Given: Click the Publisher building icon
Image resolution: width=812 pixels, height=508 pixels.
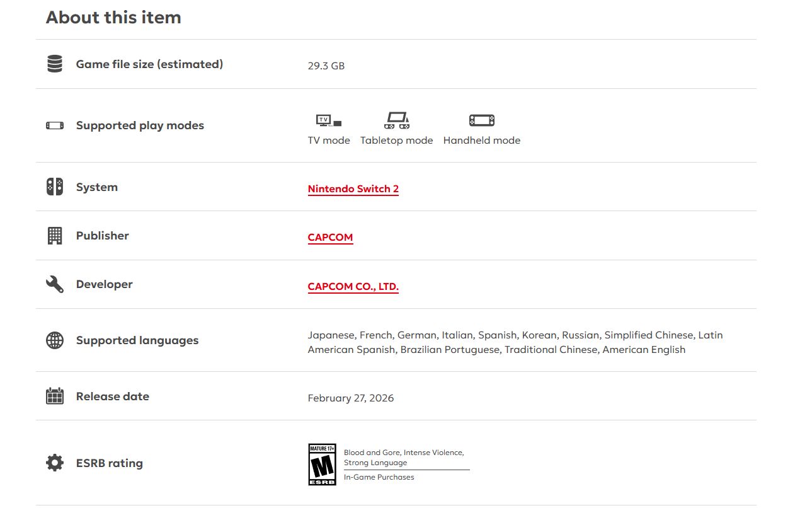Looking at the screenshot, I should pos(55,236).
